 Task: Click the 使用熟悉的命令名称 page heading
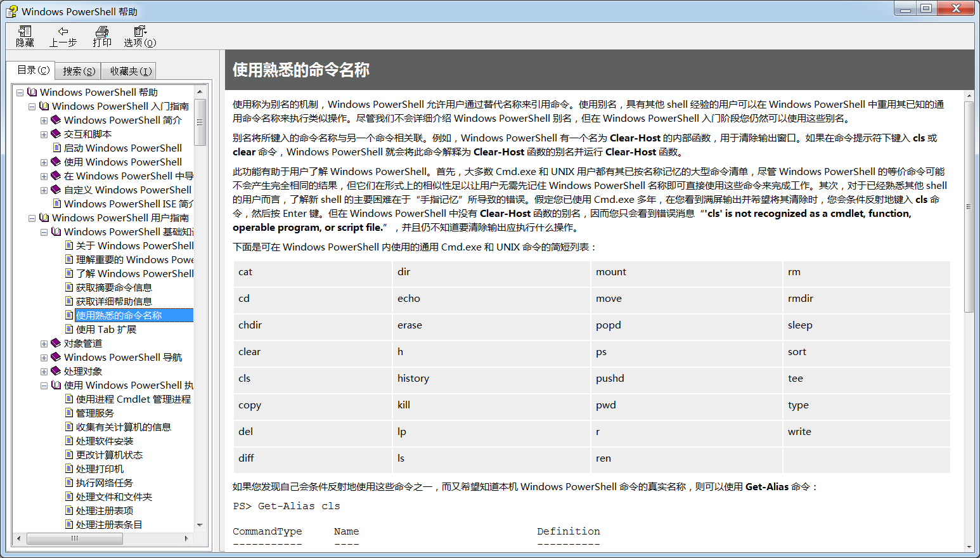coord(301,70)
